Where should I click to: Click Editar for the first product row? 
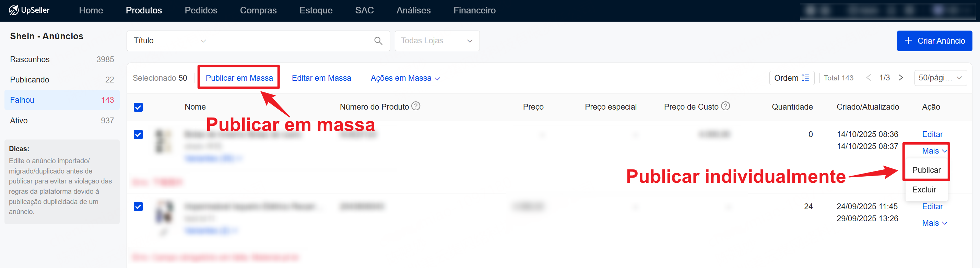(x=932, y=134)
